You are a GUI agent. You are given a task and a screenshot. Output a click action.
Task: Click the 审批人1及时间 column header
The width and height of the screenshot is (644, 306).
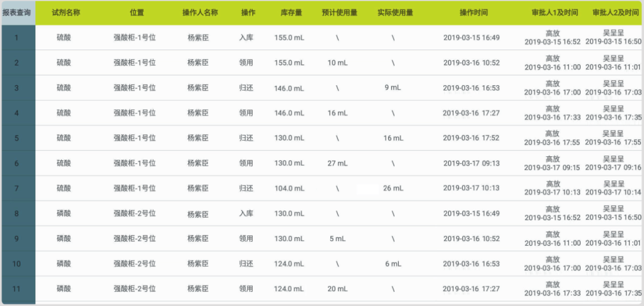(555, 13)
